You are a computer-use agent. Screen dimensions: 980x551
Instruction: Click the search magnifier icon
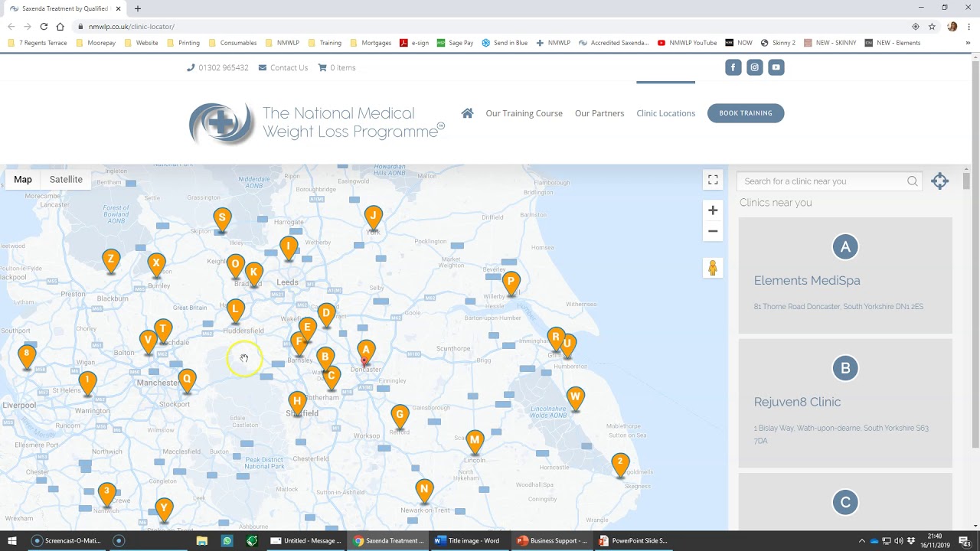913,181
